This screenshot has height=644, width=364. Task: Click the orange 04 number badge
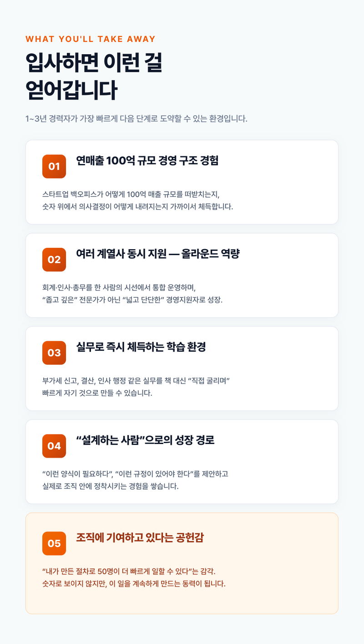(x=54, y=446)
